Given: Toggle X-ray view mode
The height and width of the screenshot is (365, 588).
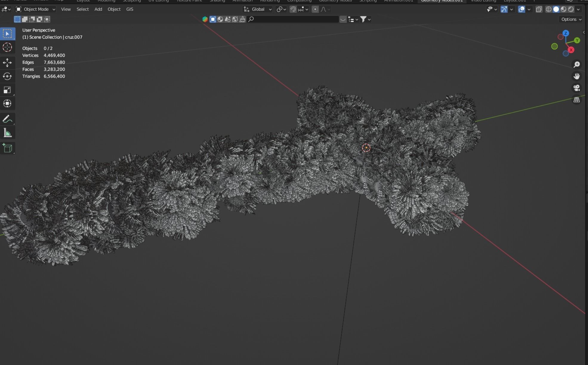Looking at the screenshot, I should tap(539, 9).
